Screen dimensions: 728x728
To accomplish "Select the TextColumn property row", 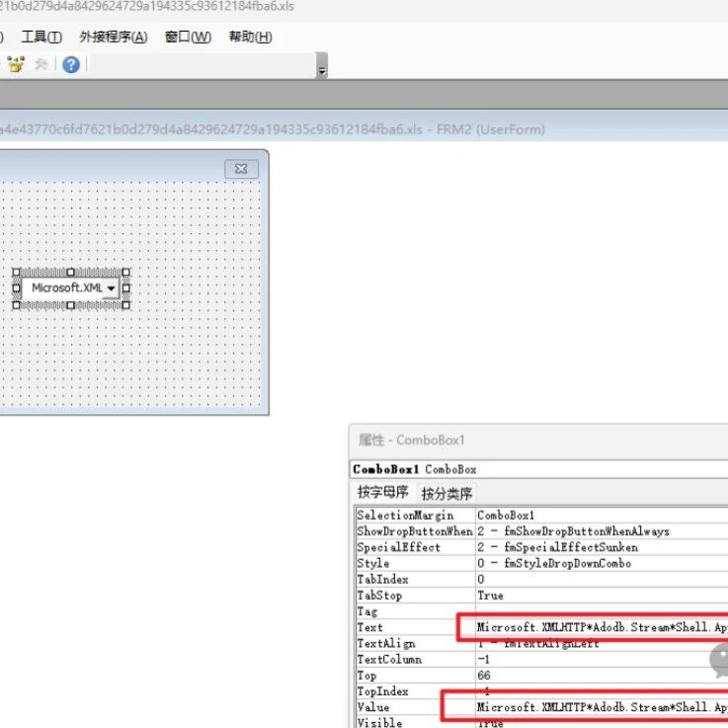I will (542, 659).
